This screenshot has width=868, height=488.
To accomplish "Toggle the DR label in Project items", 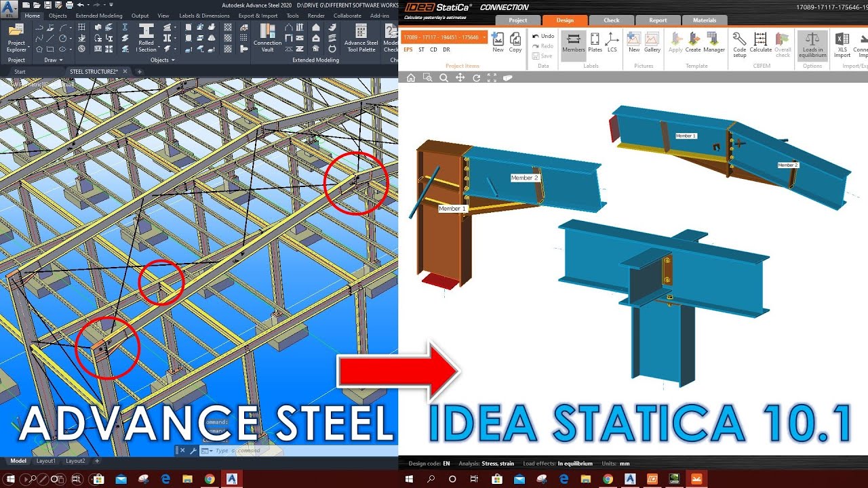I will pyautogui.click(x=445, y=50).
